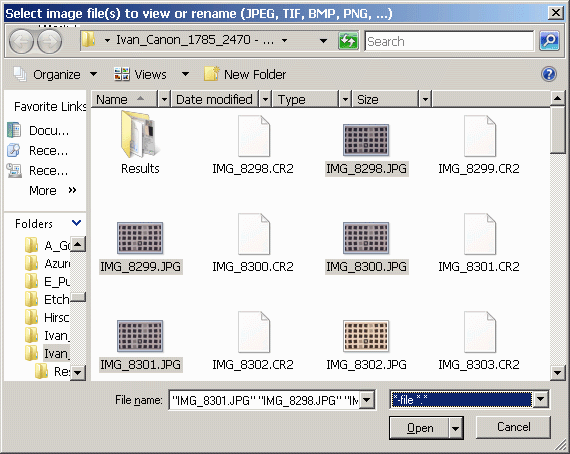Open the Help question mark icon

pos(549,74)
